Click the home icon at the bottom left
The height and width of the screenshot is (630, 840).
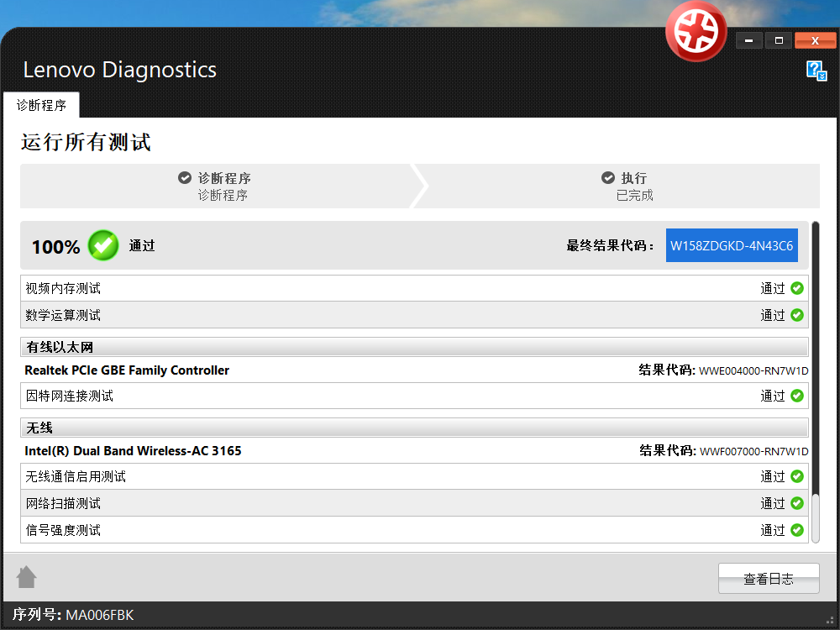pyautogui.click(x=26, y=577)
